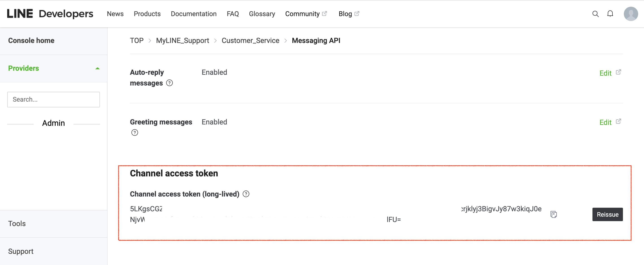Click help icon beside Auto-reply messages
The width and height of the screenshot is (644, 265).
click(169, 83)
